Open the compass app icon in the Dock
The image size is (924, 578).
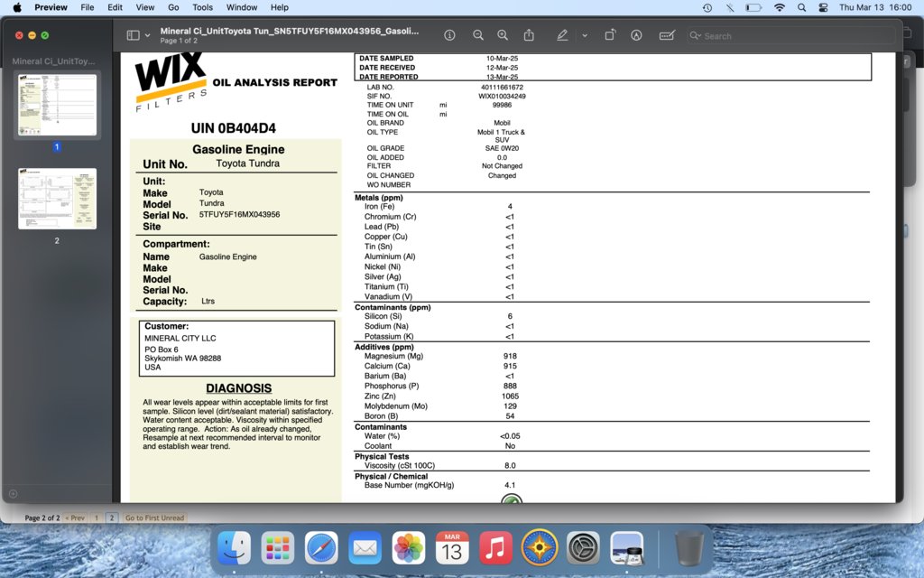coord(540,548)
